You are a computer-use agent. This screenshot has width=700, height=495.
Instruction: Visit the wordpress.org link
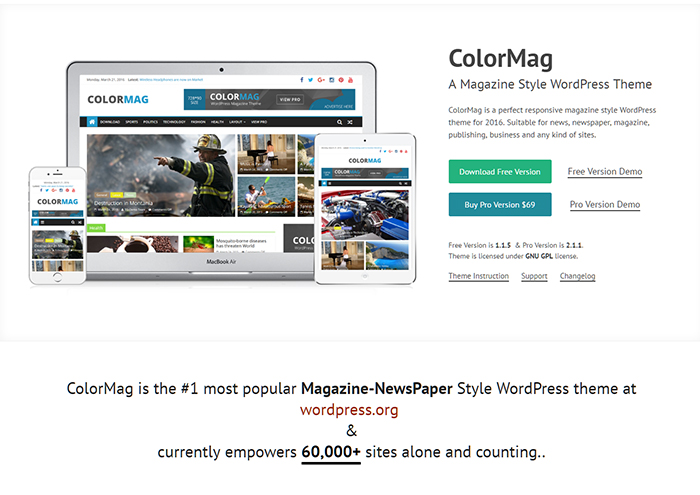point(349,410)
